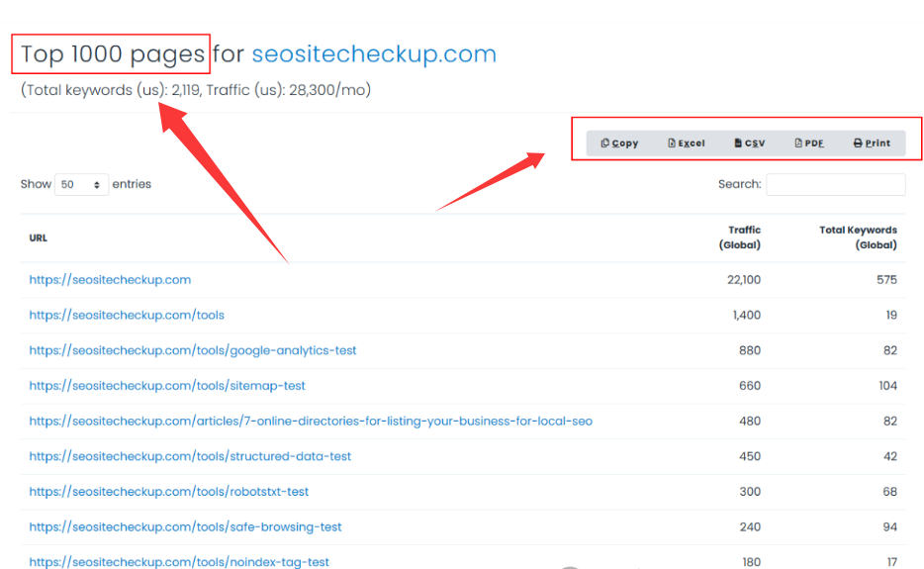This screenshot has width=924, height=569.
Task: Open the seositecheckup.com title link
Action: [374, 54]
